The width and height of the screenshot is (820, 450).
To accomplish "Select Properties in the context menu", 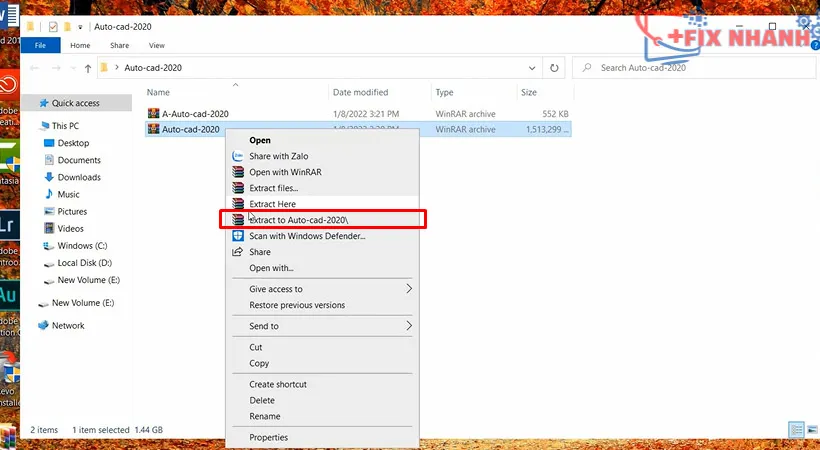I will coord(268,437).
